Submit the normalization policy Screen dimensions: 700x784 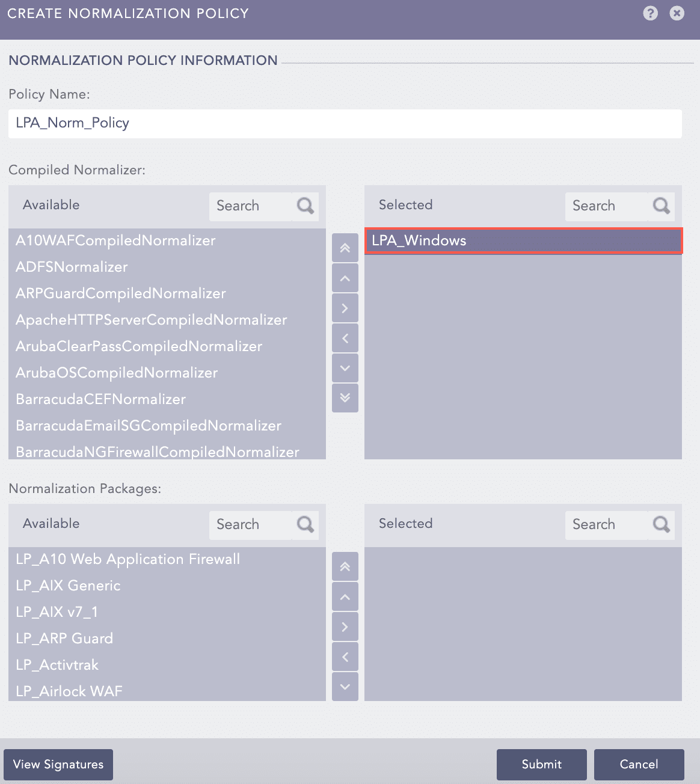[x=541, y=764]
